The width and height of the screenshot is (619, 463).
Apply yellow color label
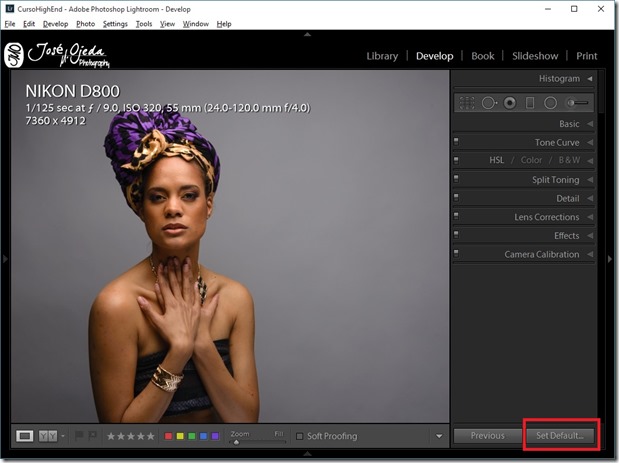point(180,436)
